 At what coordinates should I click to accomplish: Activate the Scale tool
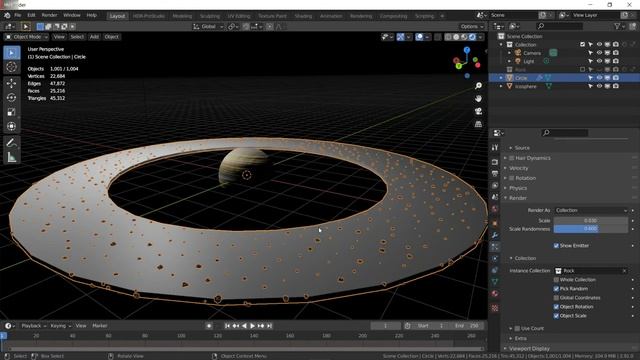point(11,112)
